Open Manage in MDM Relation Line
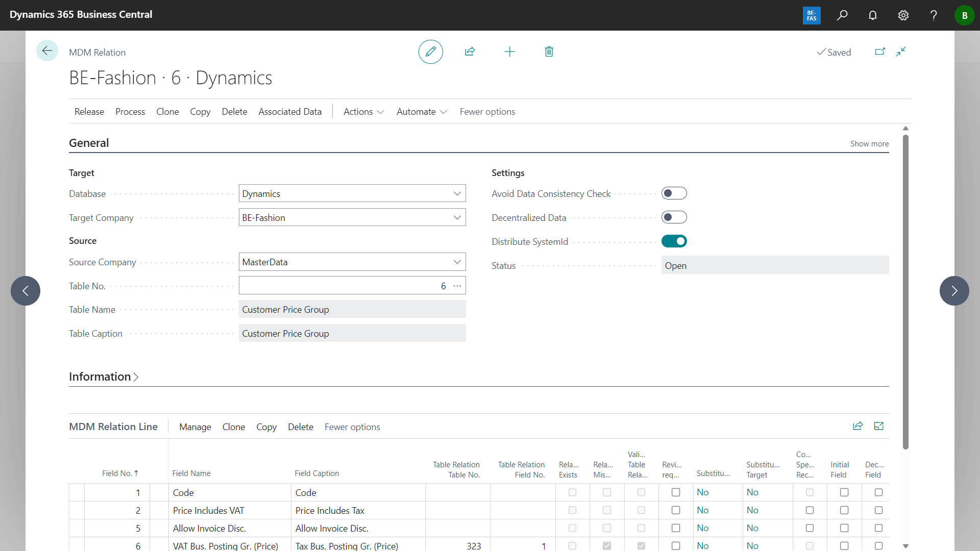Image resolution: width=980 pixels, height=551 pixels. coord(195,427)
